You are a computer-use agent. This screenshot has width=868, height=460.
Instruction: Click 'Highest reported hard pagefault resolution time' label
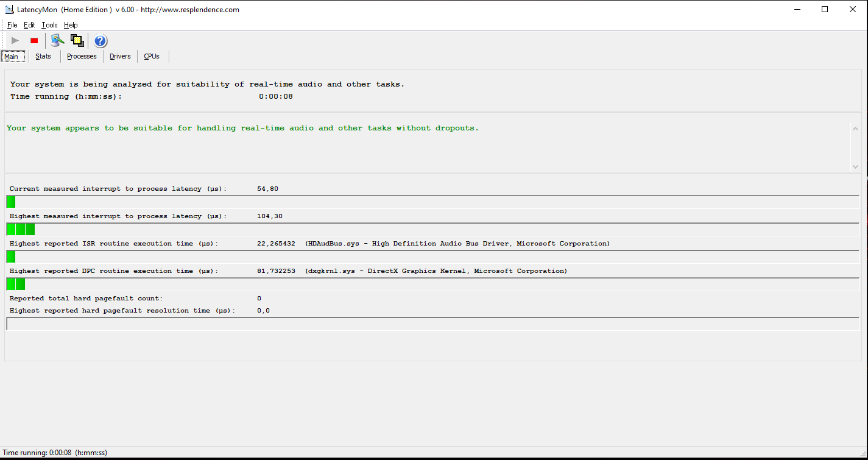[x=122, y=311]
